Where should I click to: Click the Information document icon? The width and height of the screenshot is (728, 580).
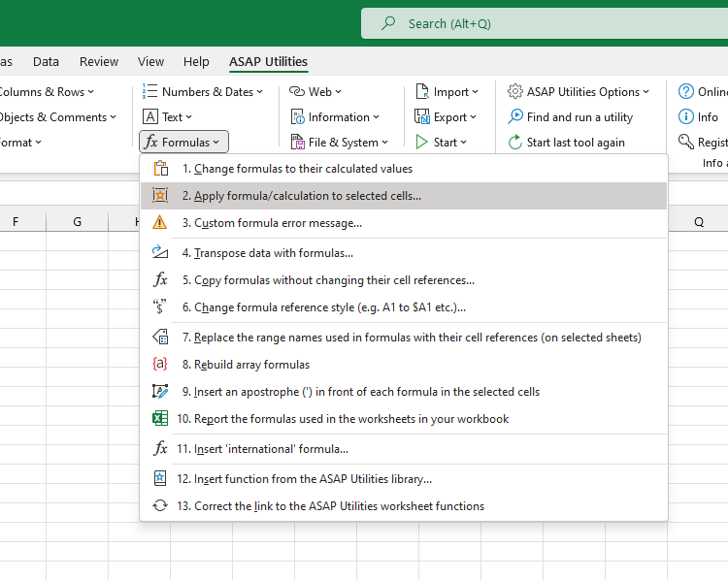(297, 117)
